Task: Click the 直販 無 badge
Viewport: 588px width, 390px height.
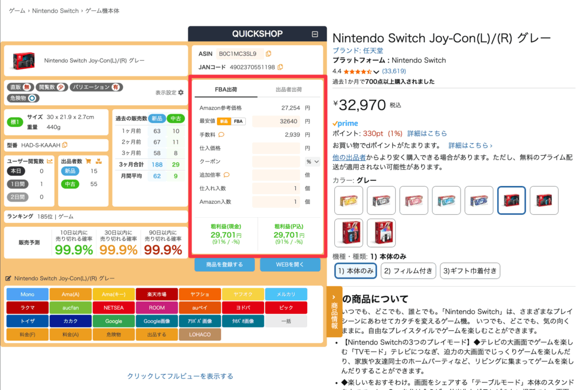Action: (x=20, y=87)
